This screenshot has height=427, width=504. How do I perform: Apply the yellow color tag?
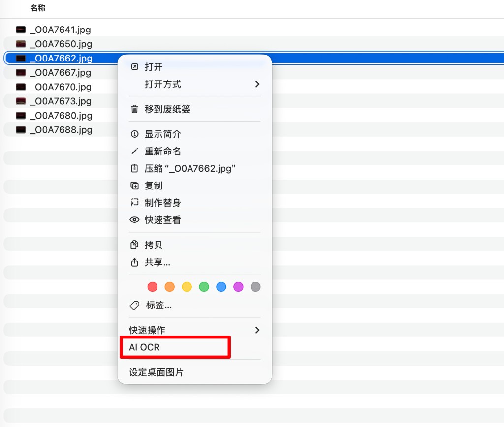pos(187,287)
